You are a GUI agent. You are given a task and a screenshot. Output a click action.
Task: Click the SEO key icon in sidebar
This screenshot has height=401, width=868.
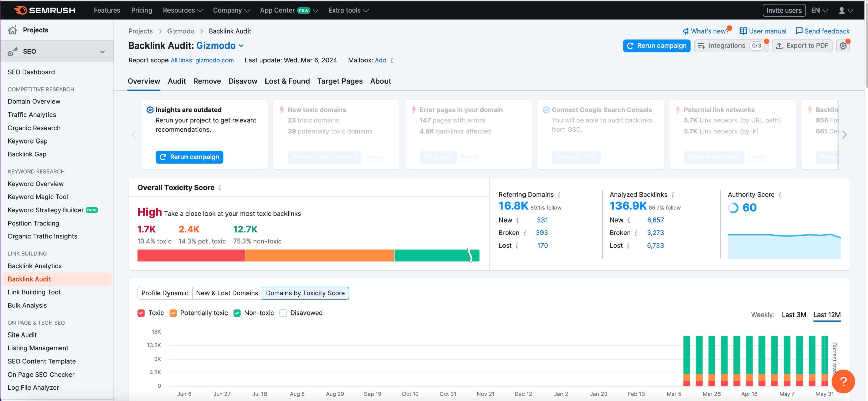click(13, 52)
